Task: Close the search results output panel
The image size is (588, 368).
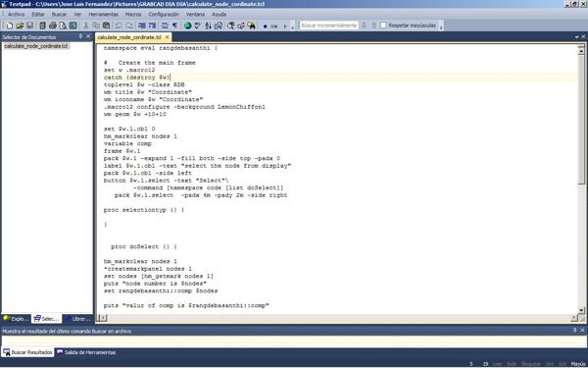Action: 582,331
